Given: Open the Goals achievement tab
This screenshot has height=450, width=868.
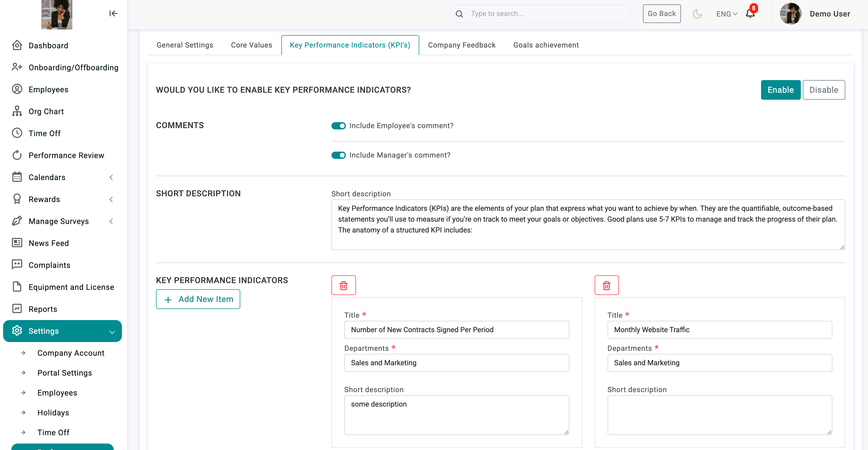Looking at the screenshot, I should [x=546, y=45].
